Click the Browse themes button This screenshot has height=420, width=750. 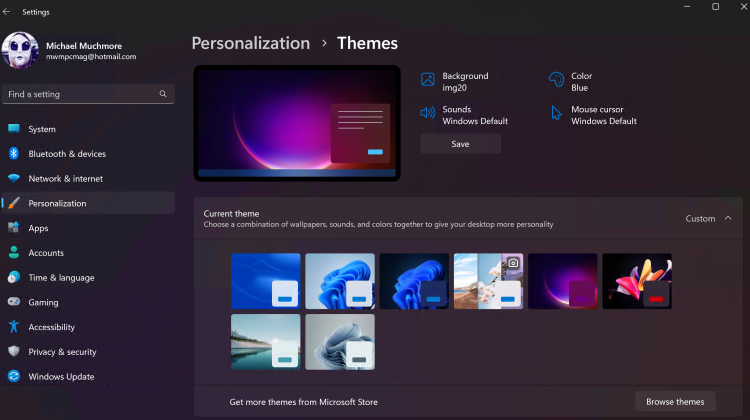tap(675, 401)
